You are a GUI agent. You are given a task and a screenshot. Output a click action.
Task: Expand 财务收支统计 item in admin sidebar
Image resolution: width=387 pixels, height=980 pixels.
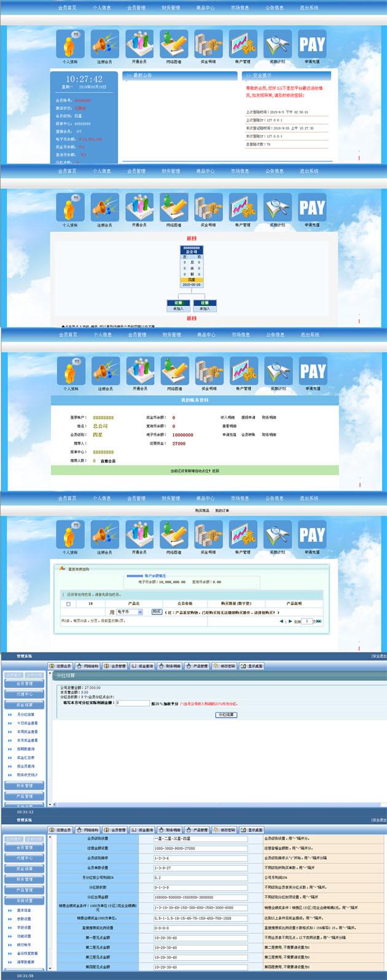pos(27,774)
